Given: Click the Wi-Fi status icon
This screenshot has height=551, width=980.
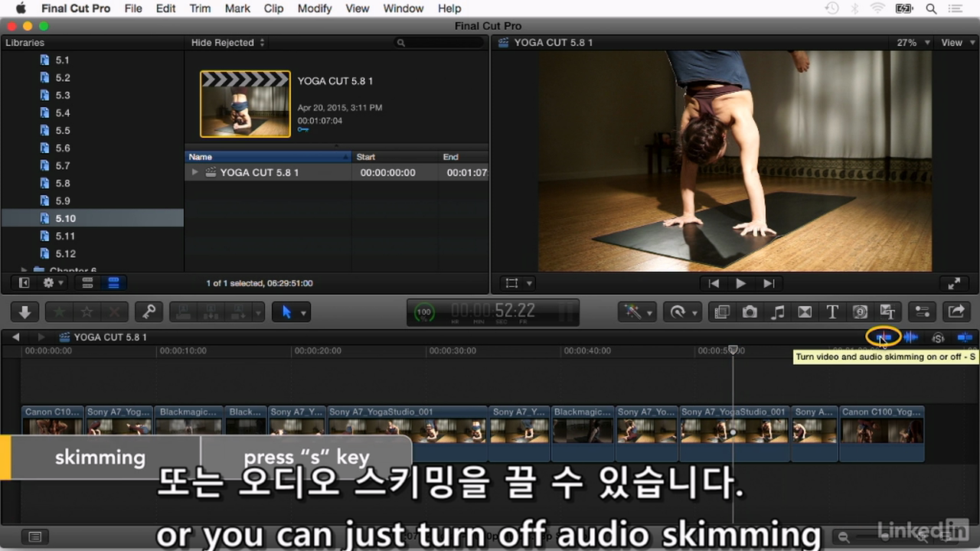Looking at the screenshot, I should [x=877, y=8].
